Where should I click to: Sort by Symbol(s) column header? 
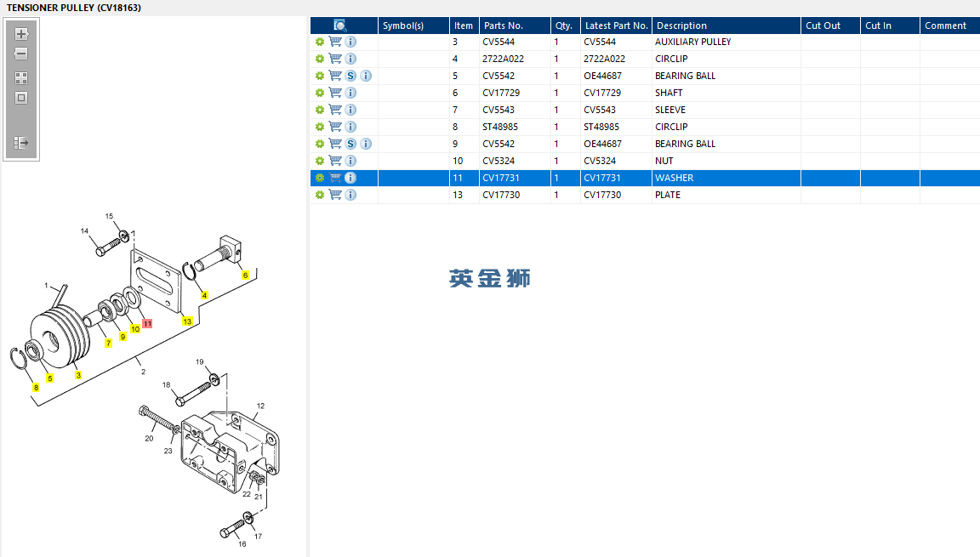[x=413, y=26]
